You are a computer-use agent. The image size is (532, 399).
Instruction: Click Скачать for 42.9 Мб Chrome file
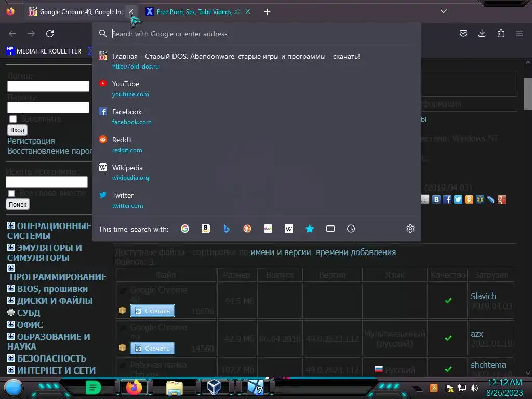[x=152, y=348]
